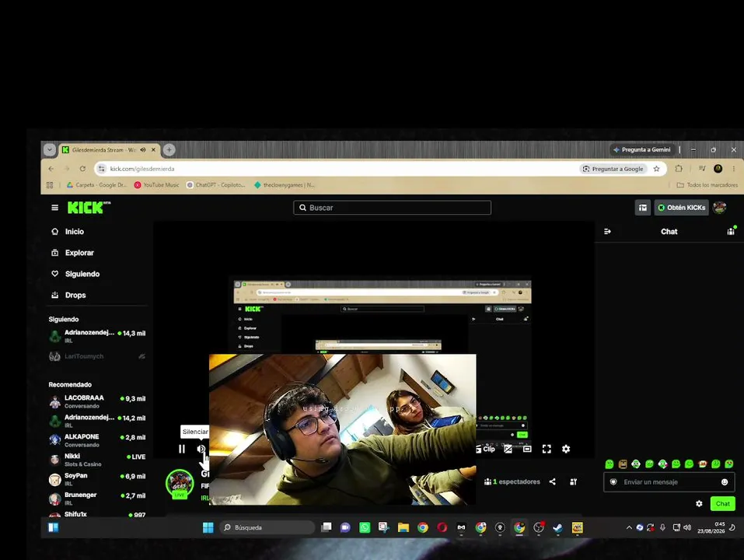Open WhatsApp from the taskbar
This screenshot has width=744, height=560.
coord(365,528)
